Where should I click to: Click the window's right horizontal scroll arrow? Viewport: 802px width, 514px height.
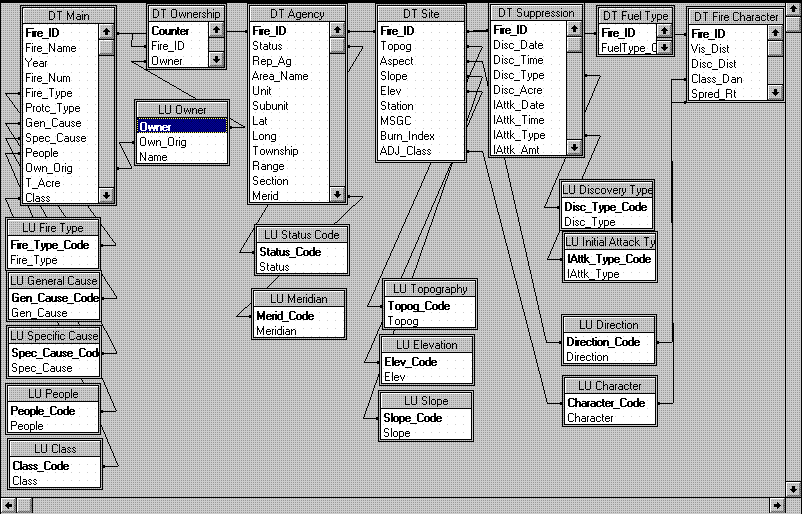[x=777, y=505]
